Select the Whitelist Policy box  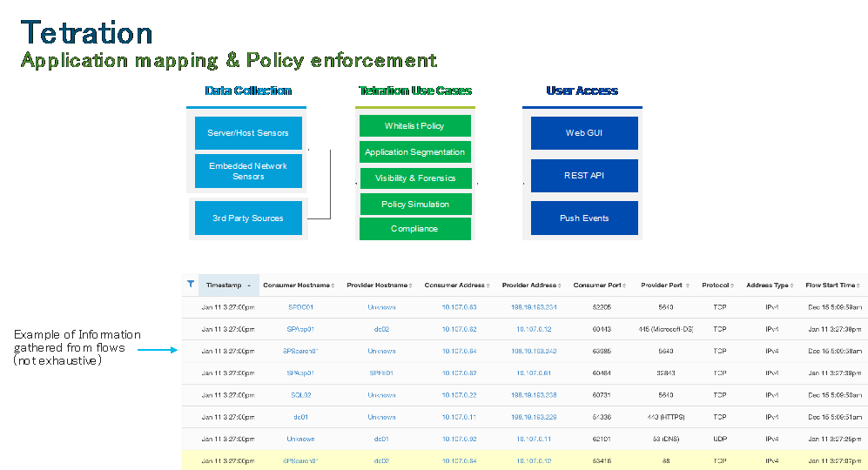pyautogui.click(x=414, y=125)
